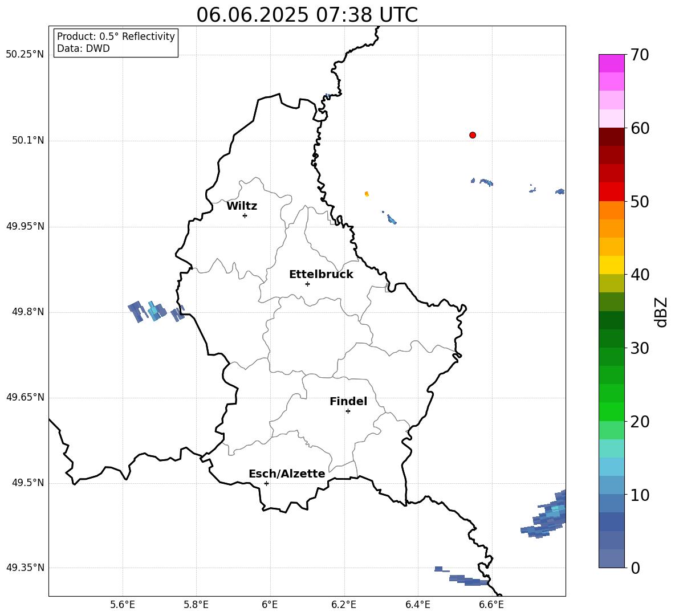This screenshot has width=675, height=616.
Task: Click the 49.95°N latitude label
Action: point(25,226)
